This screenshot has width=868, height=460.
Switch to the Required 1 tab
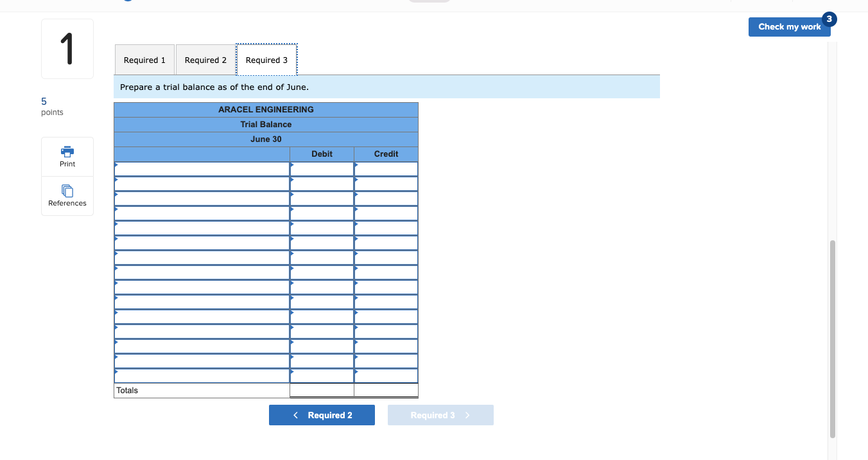pyautogui.click(x=144, y=59)
